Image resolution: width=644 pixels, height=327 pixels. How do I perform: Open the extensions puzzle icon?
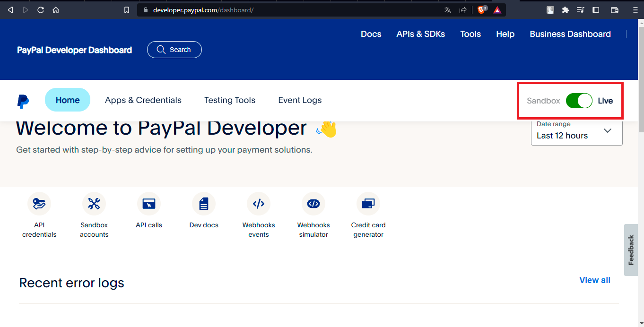coord(565,10)
